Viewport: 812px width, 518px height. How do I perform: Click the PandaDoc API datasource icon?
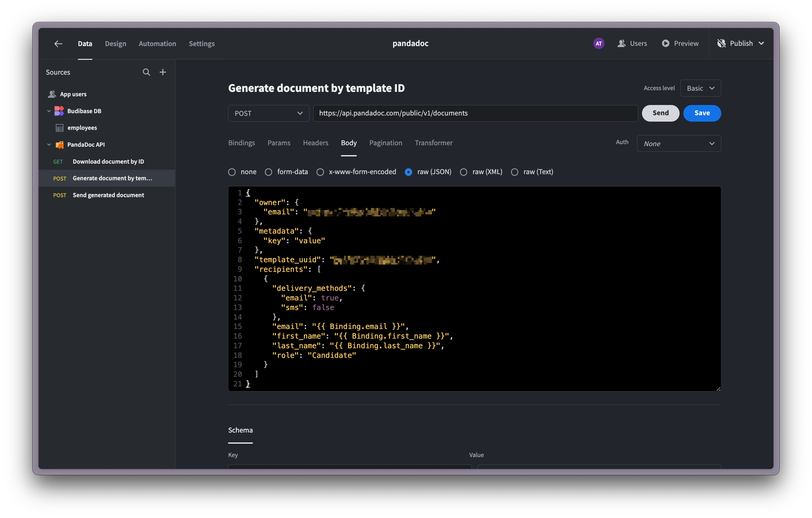click(59, 145)
